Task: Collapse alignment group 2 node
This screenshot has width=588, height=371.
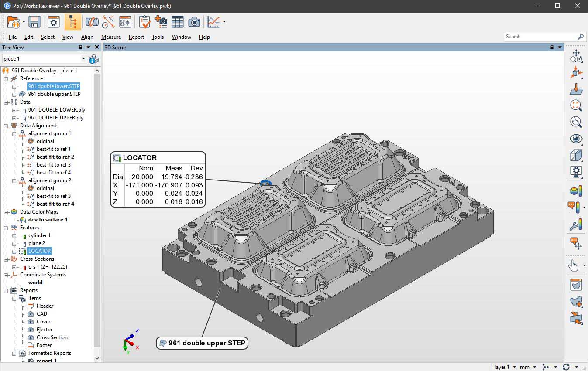Action: pyautogui.click(x=14, y=180)
